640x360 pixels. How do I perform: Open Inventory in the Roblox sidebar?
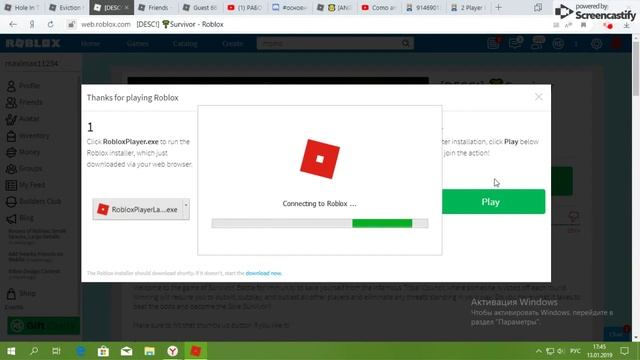[x=28, y=136]
